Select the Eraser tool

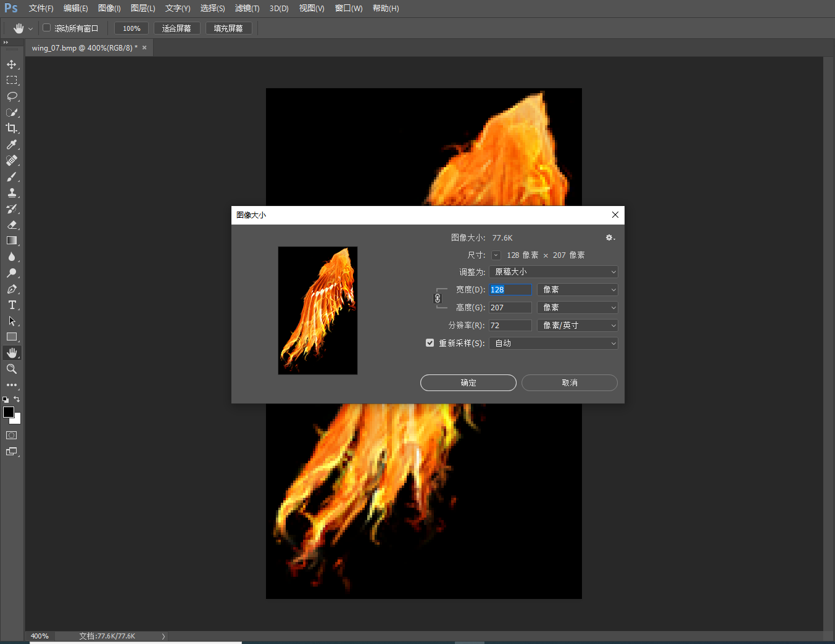click(12, 225)
